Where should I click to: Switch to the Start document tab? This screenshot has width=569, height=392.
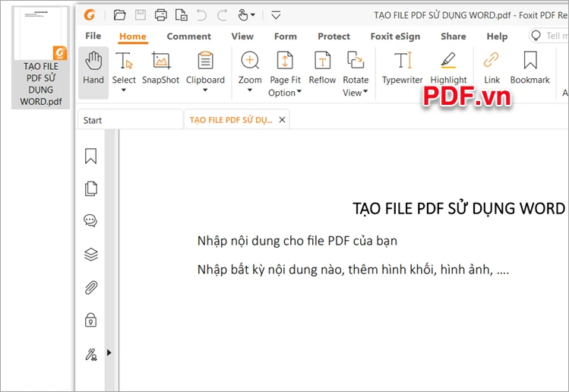[130, 120]
